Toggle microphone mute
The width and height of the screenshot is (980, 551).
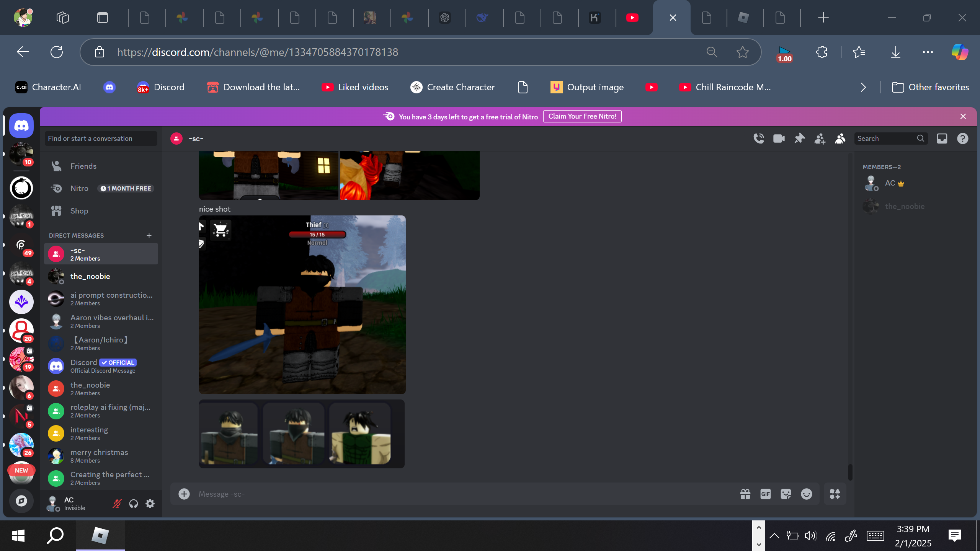[x=117, y=504]
